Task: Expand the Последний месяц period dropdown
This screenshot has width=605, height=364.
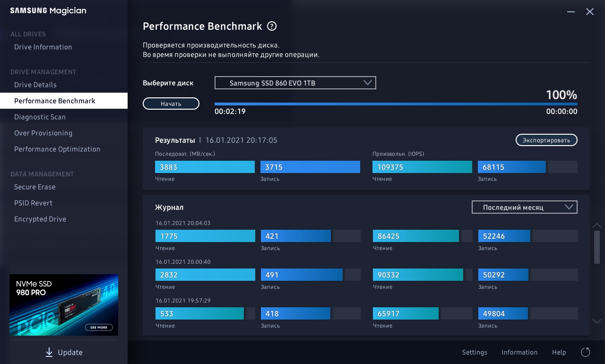Action: coord(524,207)
